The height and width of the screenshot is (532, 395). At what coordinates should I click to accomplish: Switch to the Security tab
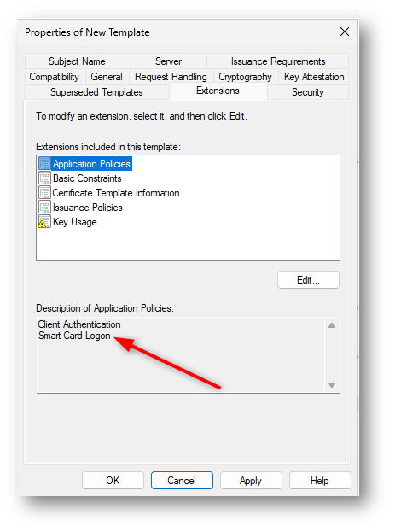pyautogui.click(x=307, y=92)
